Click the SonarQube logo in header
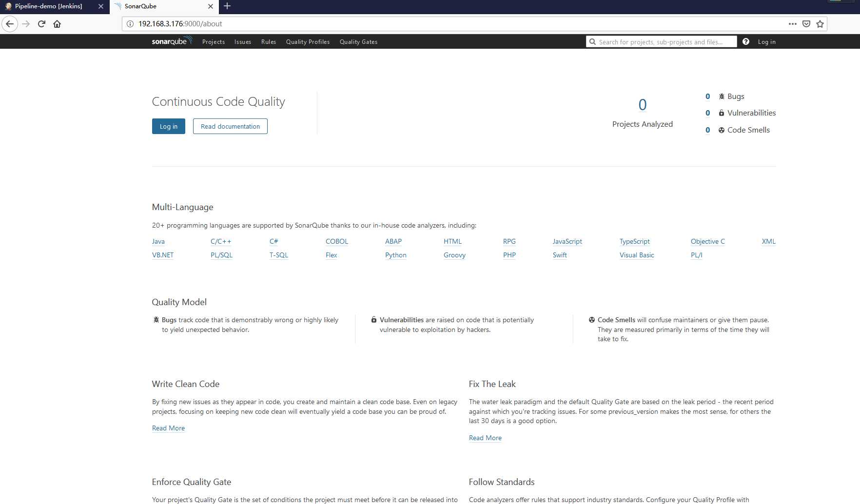This screenshot has width=860, height=504. (172, 41)
